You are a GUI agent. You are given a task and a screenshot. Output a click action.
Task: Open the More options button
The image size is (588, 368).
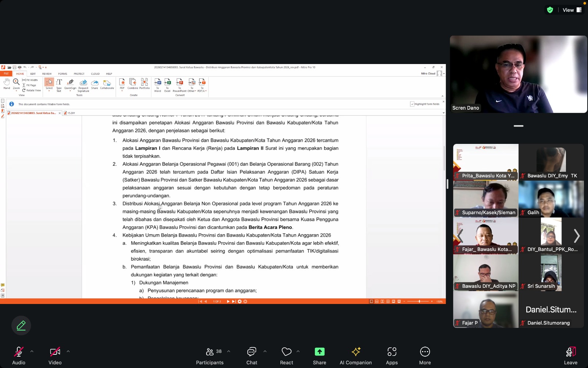click(425, 356)
